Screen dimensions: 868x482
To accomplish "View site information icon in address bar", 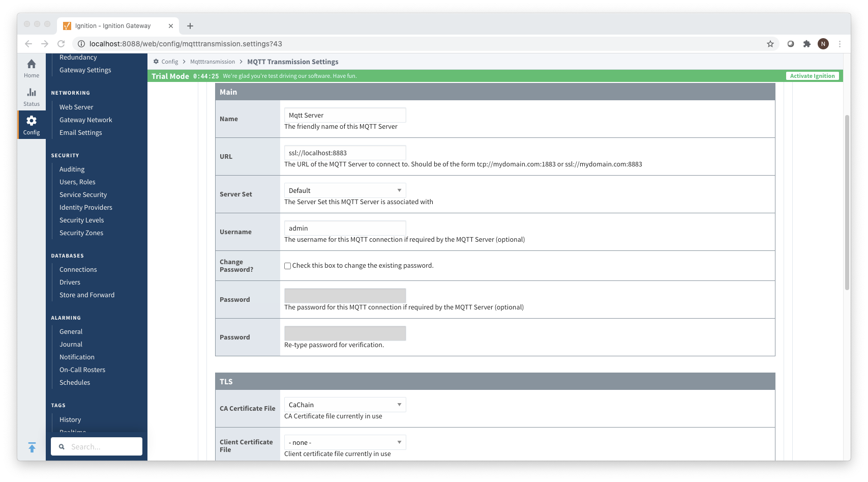I will 81,44.
